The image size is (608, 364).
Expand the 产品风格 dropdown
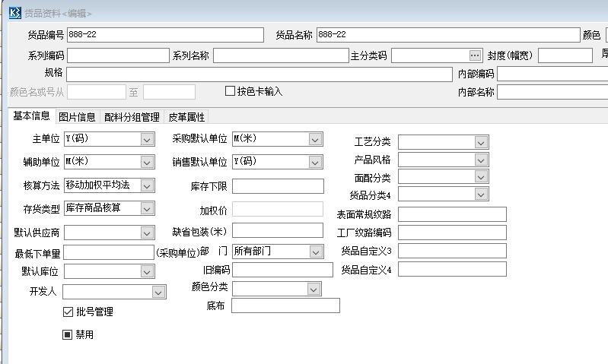pos(481,160)
